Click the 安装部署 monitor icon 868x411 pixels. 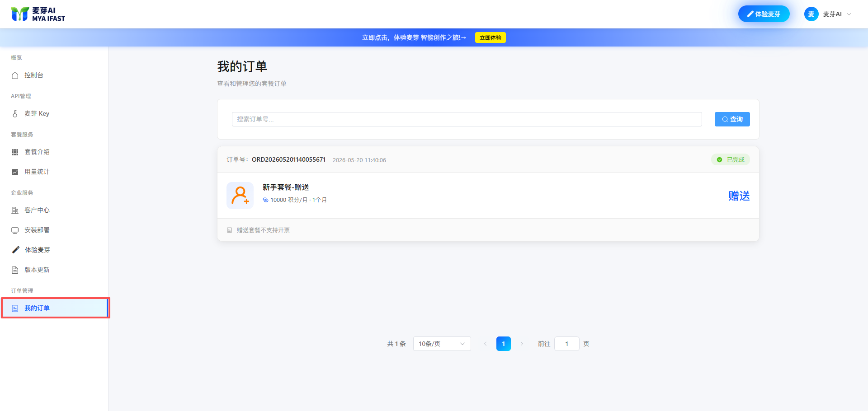[15, 230]
